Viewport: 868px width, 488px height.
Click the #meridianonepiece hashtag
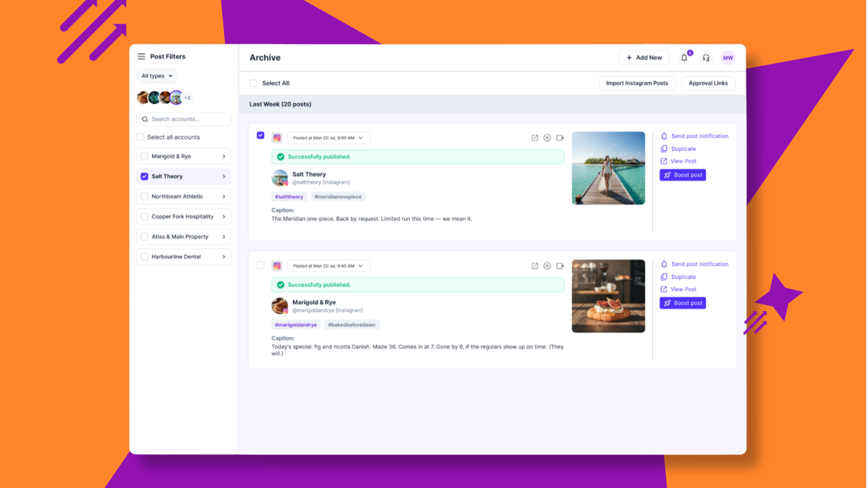338,197
